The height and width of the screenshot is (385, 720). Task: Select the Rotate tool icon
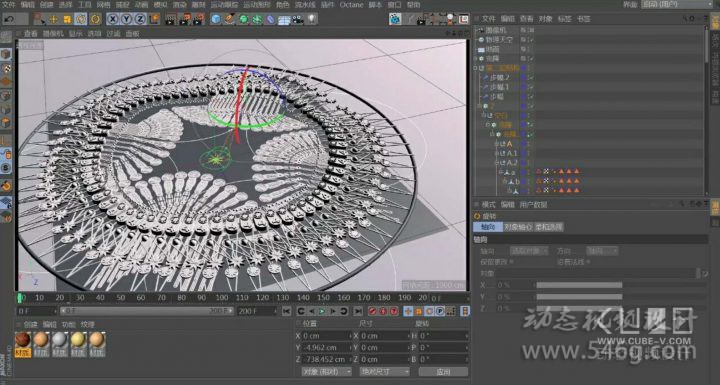pyautogui.click(x=81, y=19)
